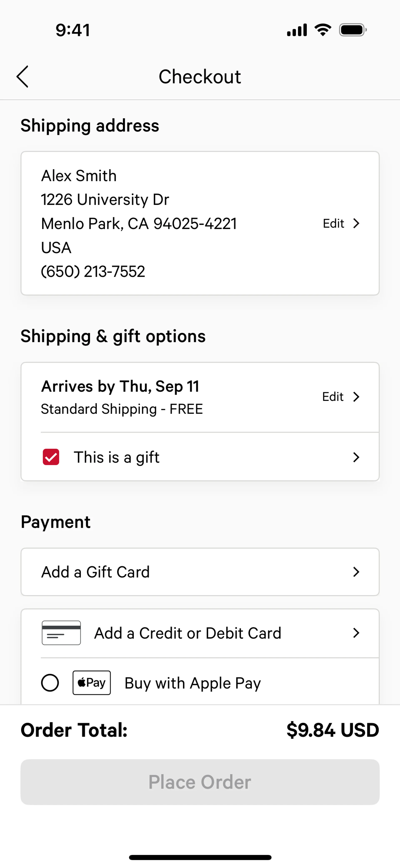The height and width of the screenshot is (868, 400).
Task: Tap the credit card icon
Action: (x=61, y=633)
